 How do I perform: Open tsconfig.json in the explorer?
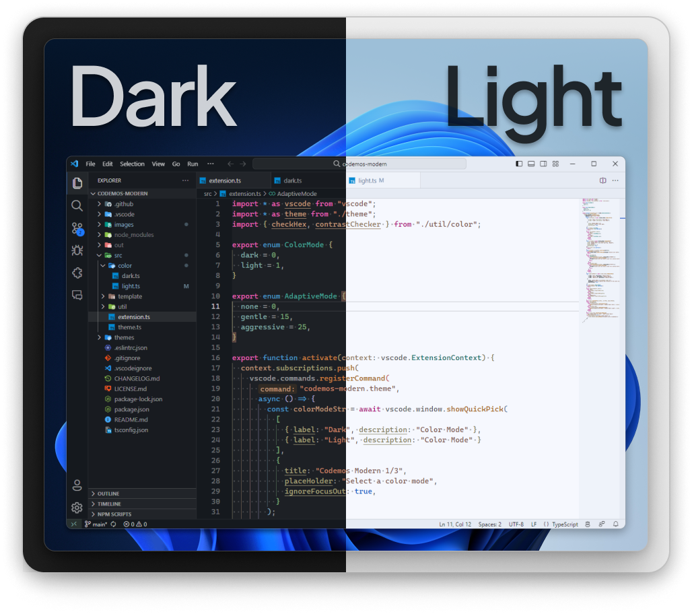[142, 430]
